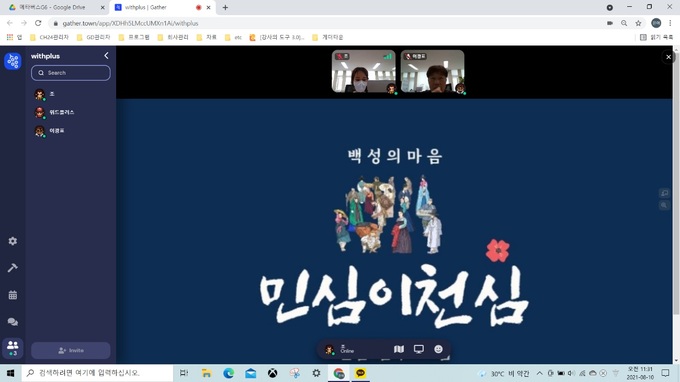Close the withplus Gather tab
Viewport: 680px width, 382px height.
point(209,7)
